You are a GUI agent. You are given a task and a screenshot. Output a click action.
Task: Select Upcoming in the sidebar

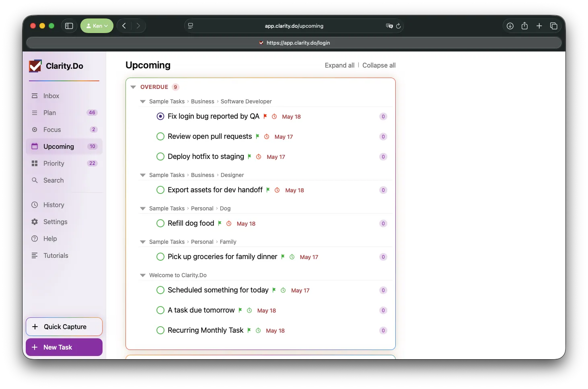(x=64, y=146)
